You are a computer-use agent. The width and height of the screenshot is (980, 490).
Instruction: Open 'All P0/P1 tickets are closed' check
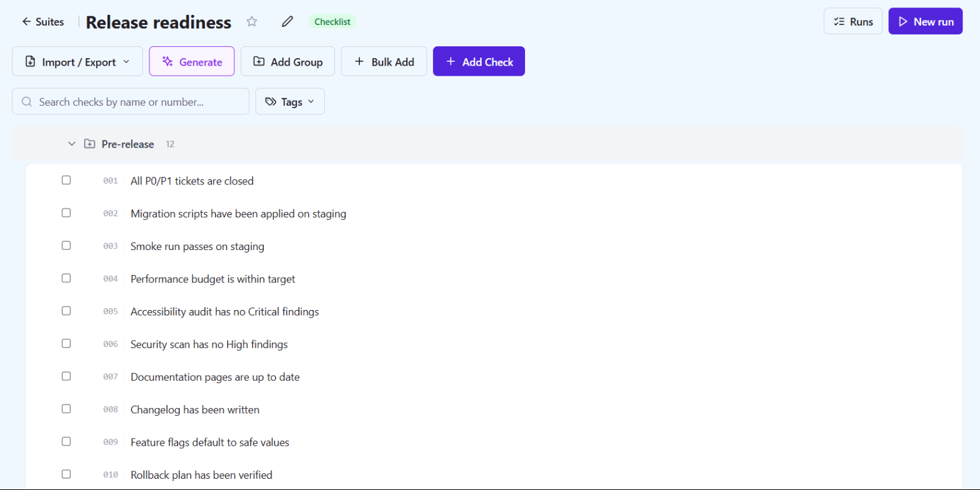point(192,181)
